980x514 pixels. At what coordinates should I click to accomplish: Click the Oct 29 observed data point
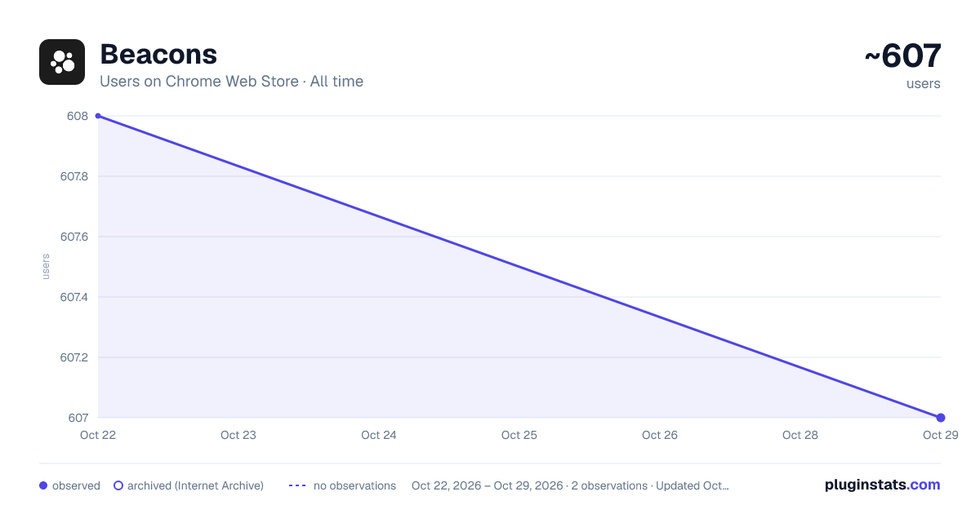tap(941, 418)
